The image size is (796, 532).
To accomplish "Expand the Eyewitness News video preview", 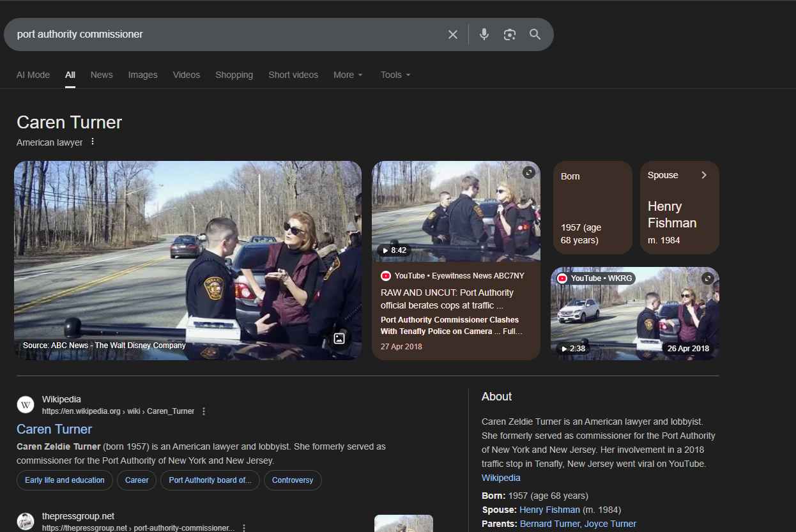I will pos(528,172).
